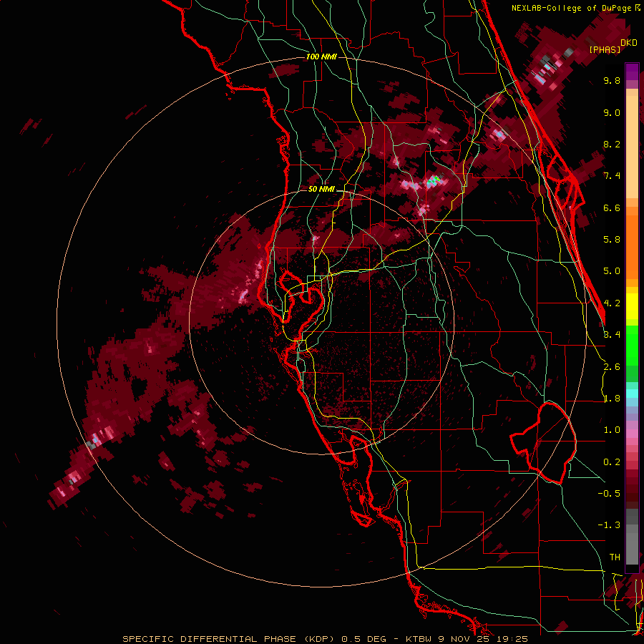Select the "9 NOV 25 19:25" timestamp
The height and width of the screenshot is (644, 644).
(483, 639)
